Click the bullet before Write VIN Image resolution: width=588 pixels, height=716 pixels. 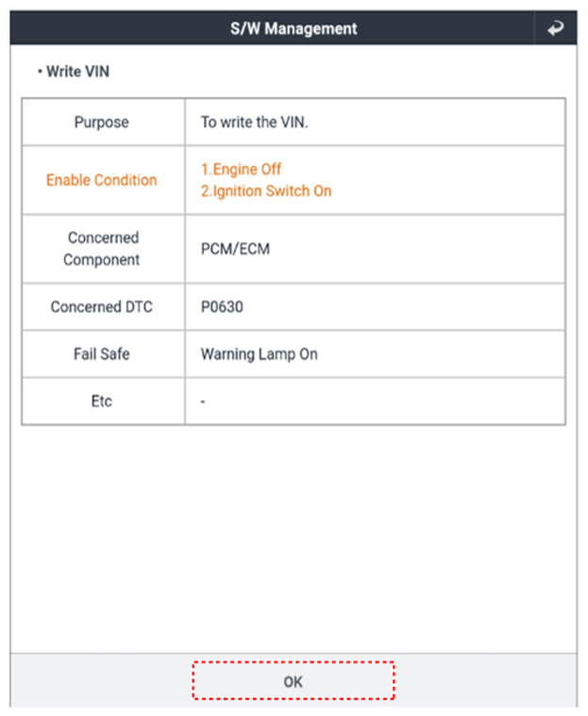[39, 72]
